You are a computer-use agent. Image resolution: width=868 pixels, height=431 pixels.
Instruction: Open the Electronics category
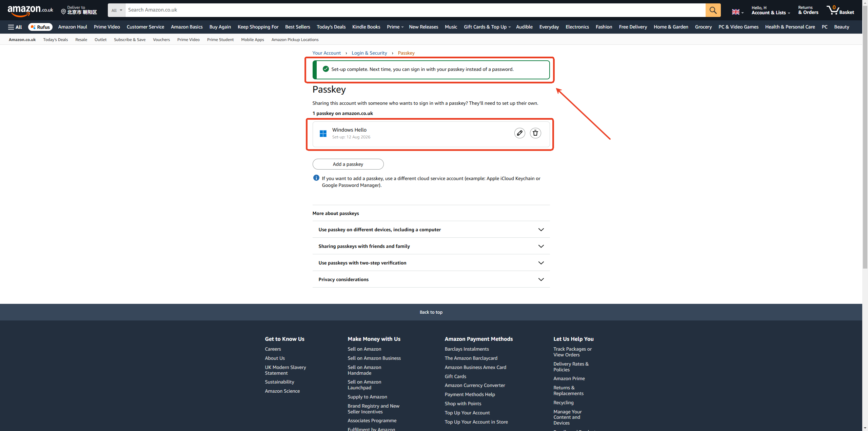click(x=577, y=27)
